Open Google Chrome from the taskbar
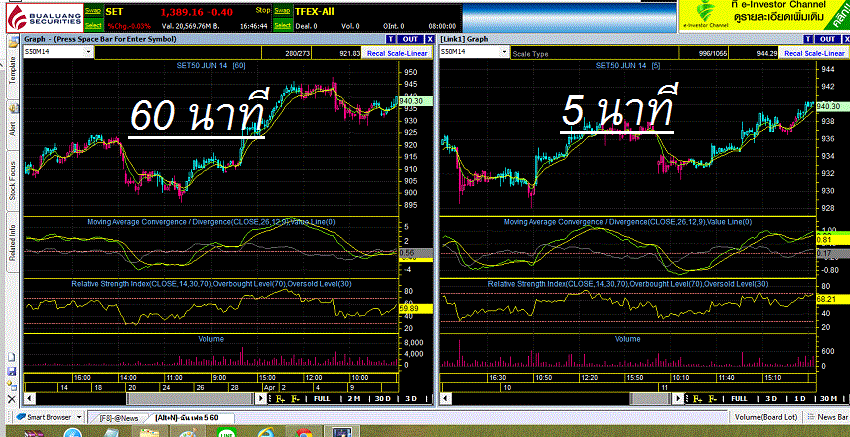Image resolution: width=850 pixels, height=437 pixels. (304, 432)
